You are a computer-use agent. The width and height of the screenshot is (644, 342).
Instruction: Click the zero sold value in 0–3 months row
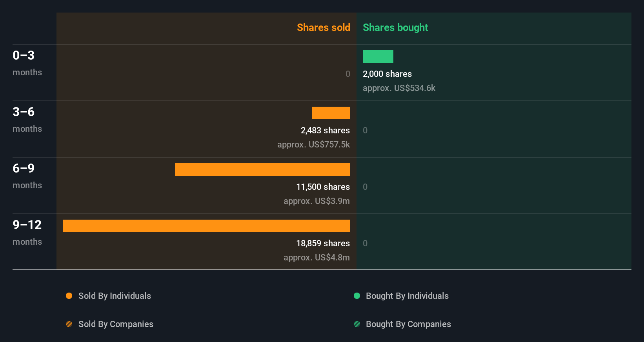tap(348, 74)
